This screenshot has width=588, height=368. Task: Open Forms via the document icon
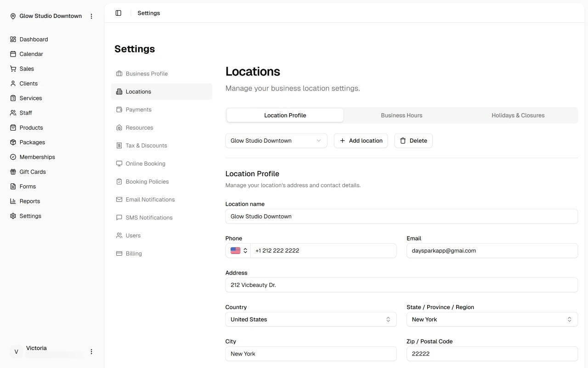click(13, 186)
